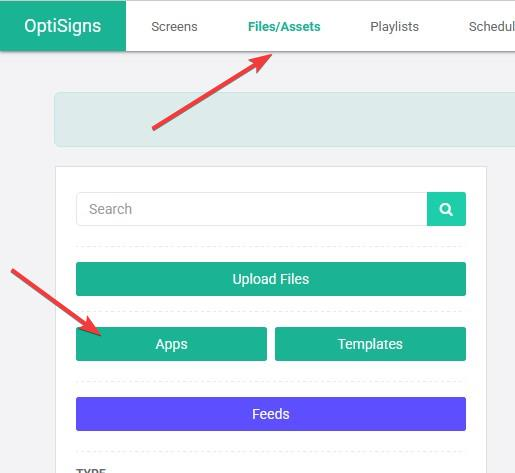The image size is (515, 473).
Task: Click the pale teal banner area
Action: point(285,119)
